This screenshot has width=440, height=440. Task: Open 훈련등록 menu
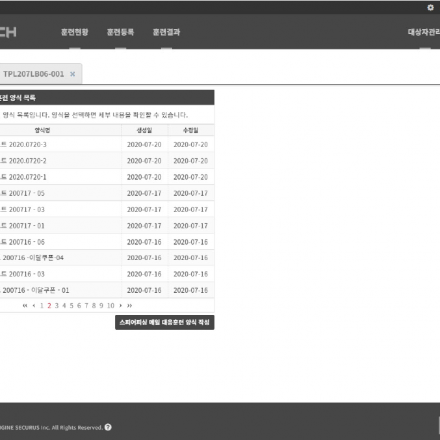(120, 32)
